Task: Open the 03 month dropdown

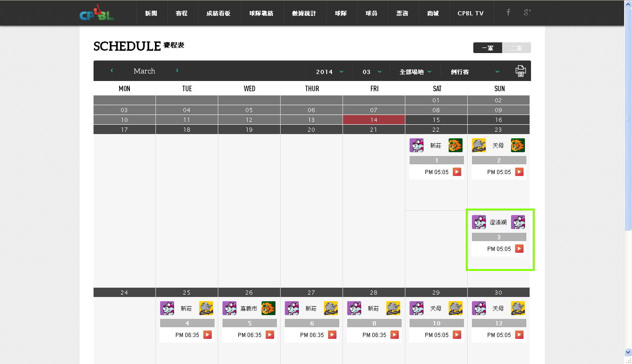Action: 372,72
